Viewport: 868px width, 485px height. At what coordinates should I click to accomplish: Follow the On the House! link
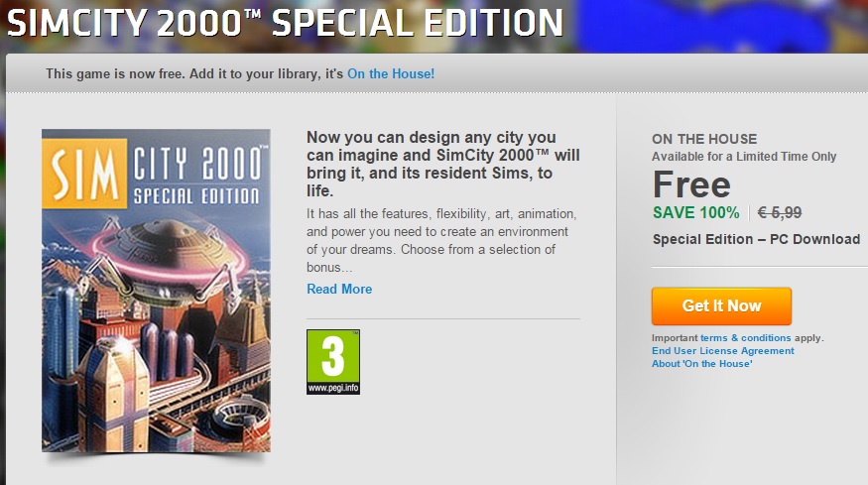pyautogui.click(x=391, y=73)
